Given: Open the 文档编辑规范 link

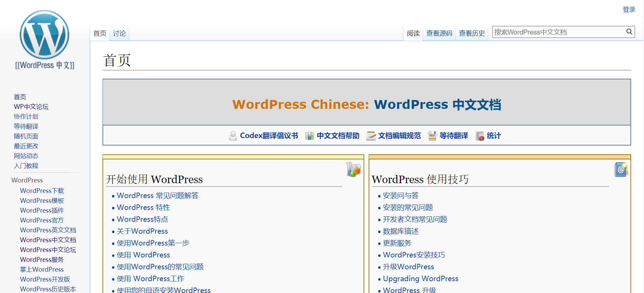Looking at the screenshot, I should (399, 136).
